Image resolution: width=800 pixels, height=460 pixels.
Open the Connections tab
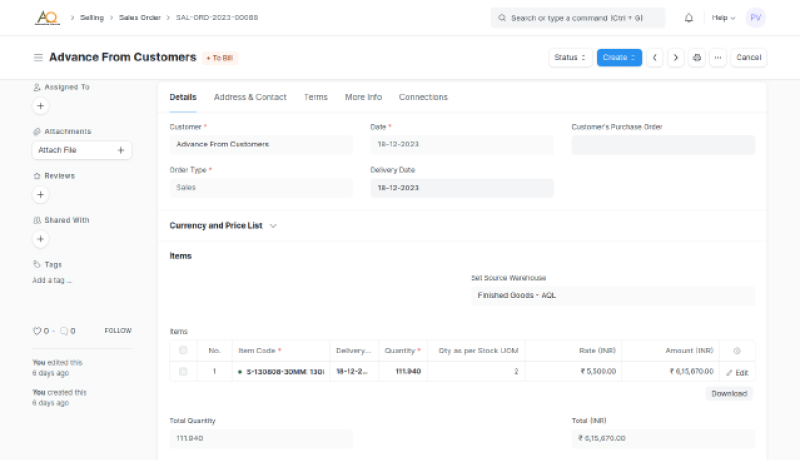click(x=423, y=97)
